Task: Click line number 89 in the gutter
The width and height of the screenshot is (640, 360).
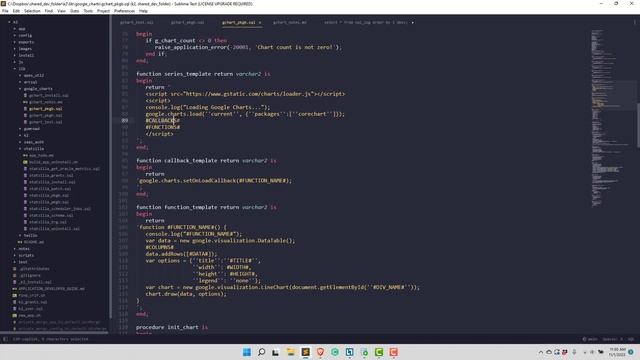Action: click(x=125, y=120)
